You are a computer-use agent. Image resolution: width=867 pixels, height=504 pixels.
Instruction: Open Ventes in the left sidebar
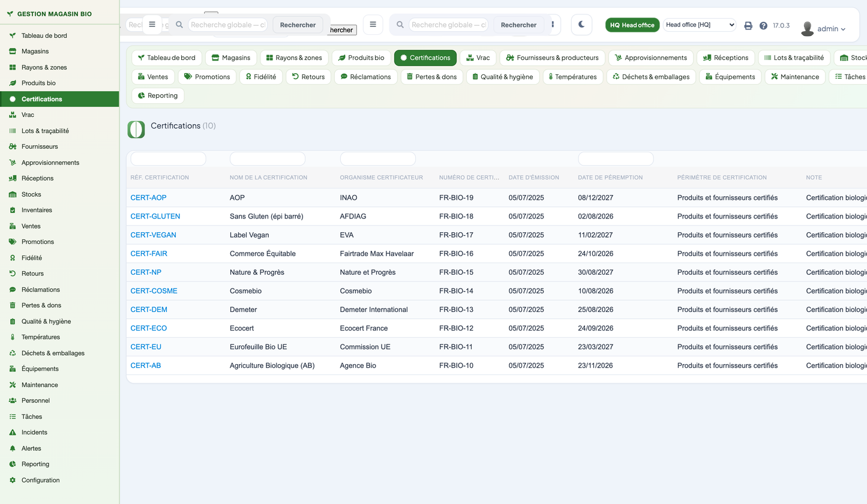pos(59,226)
